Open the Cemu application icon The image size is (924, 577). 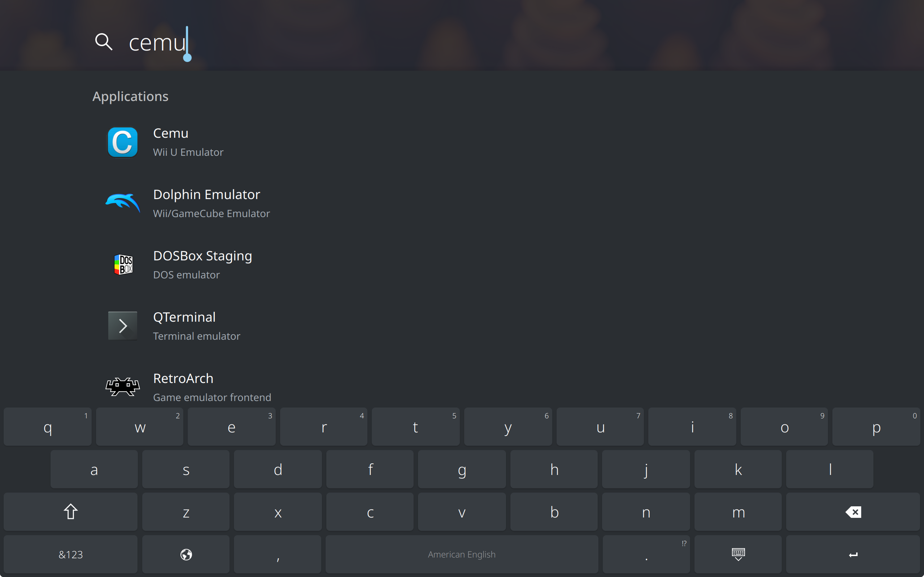(x=123, y=142)
